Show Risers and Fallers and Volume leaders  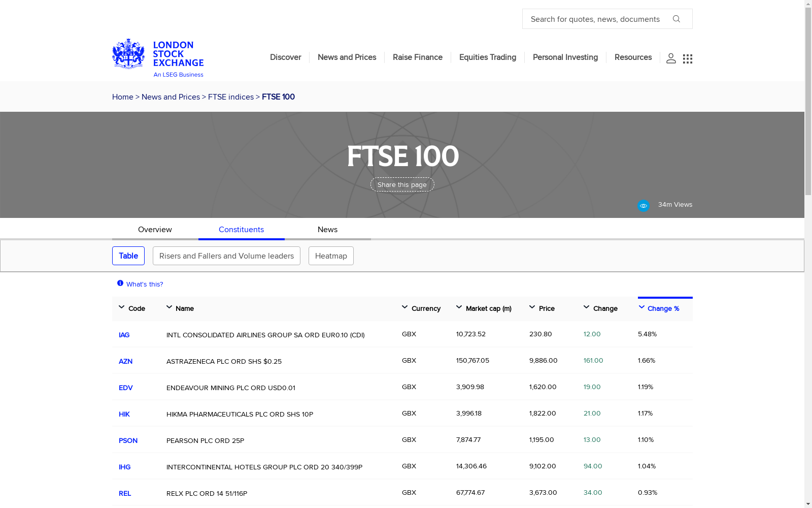[x=226, y=256]
